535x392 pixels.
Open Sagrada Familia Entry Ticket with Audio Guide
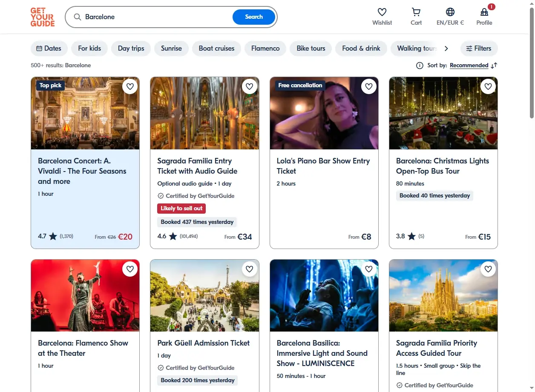coord(197,166)
